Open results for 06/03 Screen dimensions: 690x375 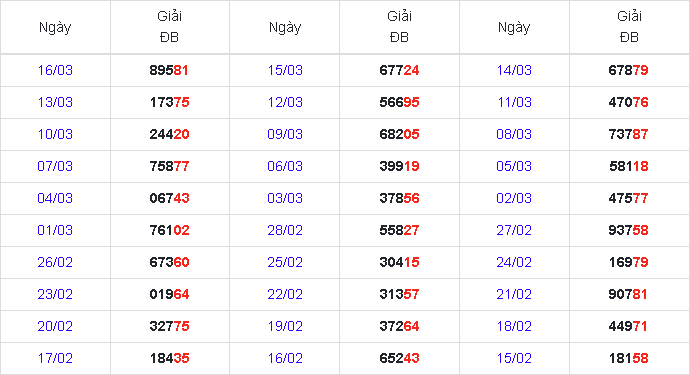285,166
